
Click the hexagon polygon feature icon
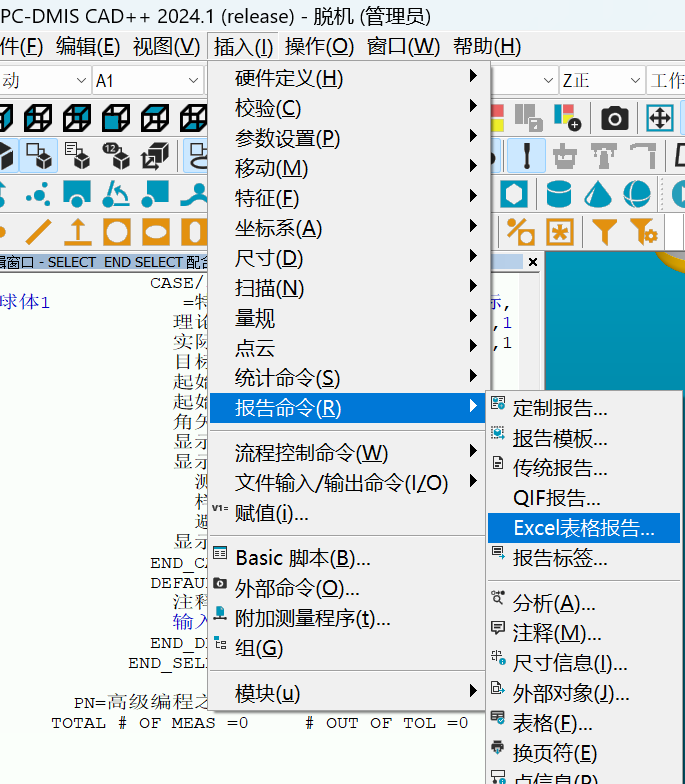514,194
